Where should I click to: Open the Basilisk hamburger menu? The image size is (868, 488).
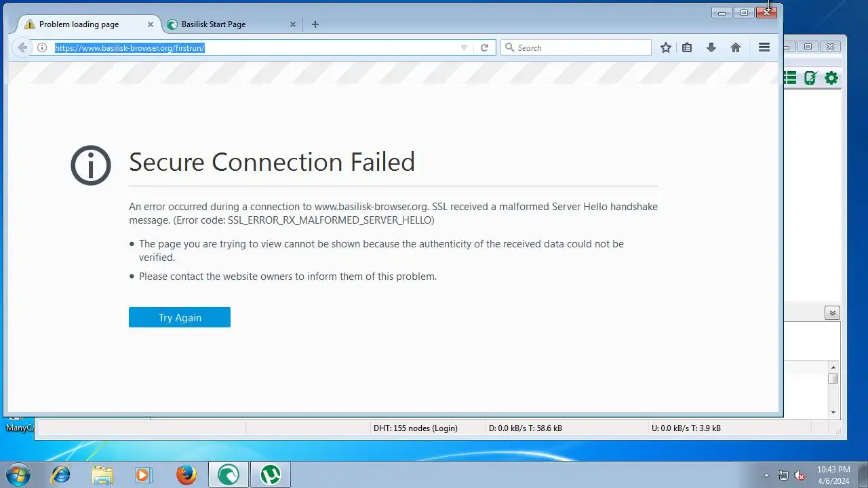764,47
